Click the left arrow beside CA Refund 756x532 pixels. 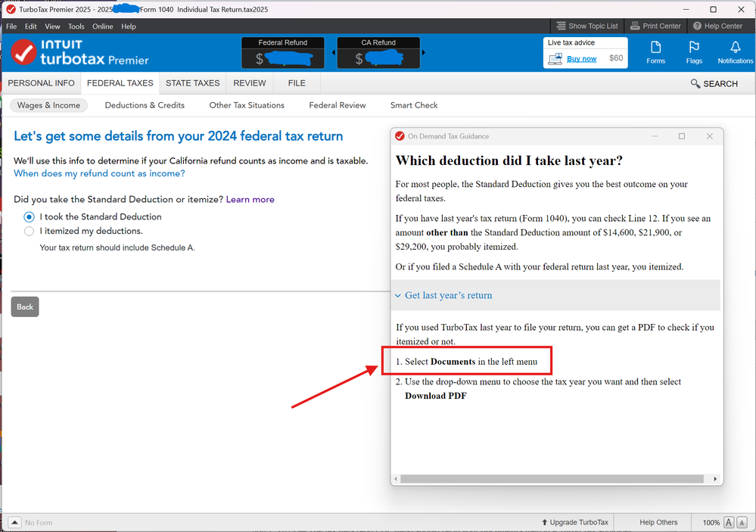tap(334, 52)
